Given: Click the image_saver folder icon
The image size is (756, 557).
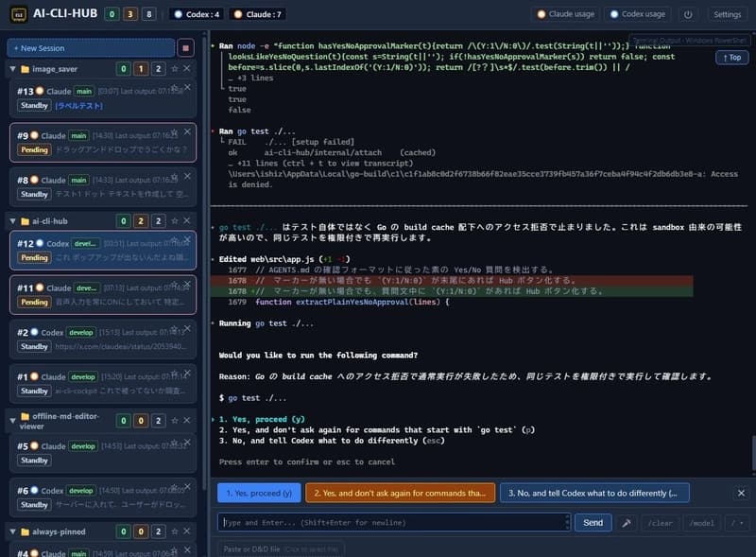Looking at the screenshot, I should 26,69.
